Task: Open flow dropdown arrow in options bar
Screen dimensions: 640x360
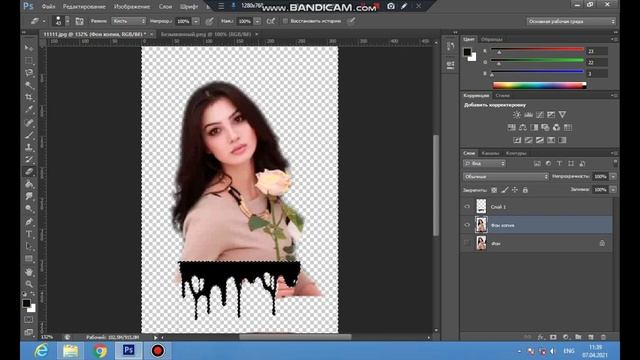Action: (257, 21)
